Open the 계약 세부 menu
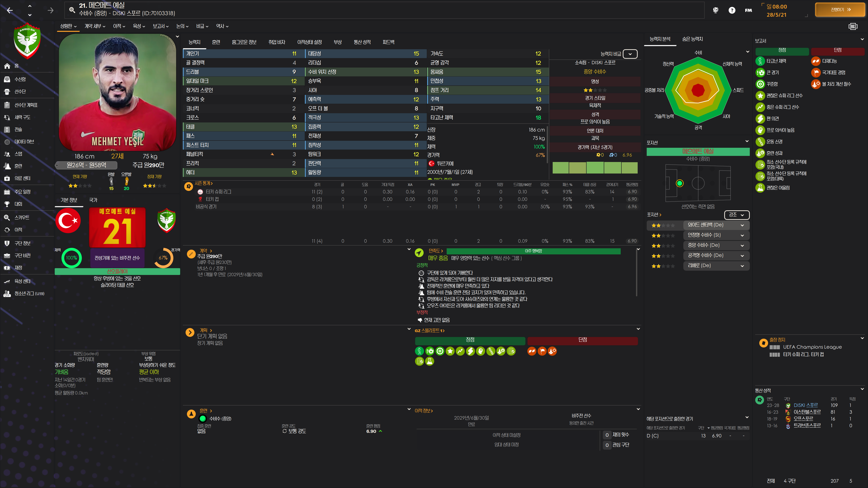This screenshot has width=868, height=488. pos(95,26)
